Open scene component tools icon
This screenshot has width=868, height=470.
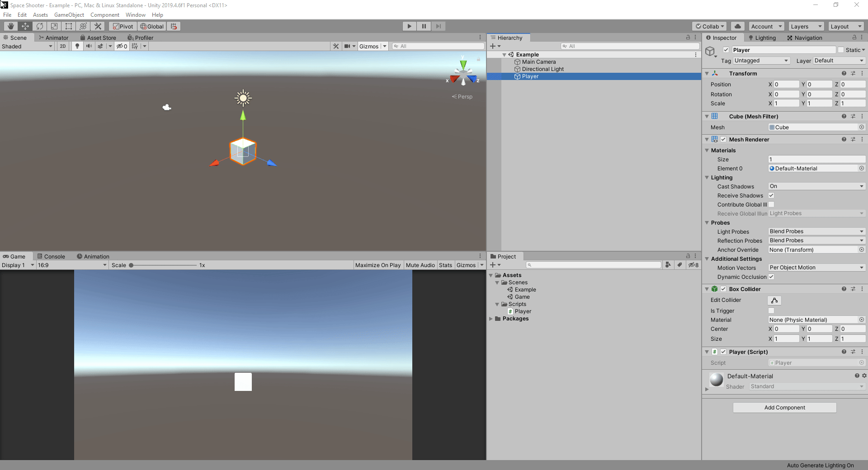[336, 46]
